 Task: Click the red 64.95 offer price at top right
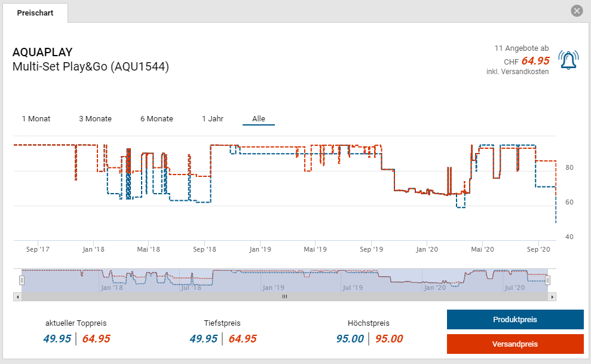(535, 60)
